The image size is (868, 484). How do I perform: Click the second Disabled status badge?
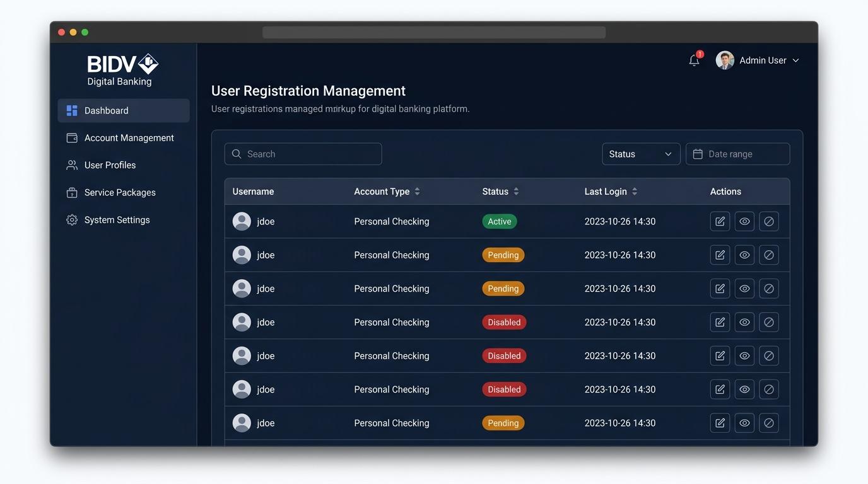click(504, 356)
